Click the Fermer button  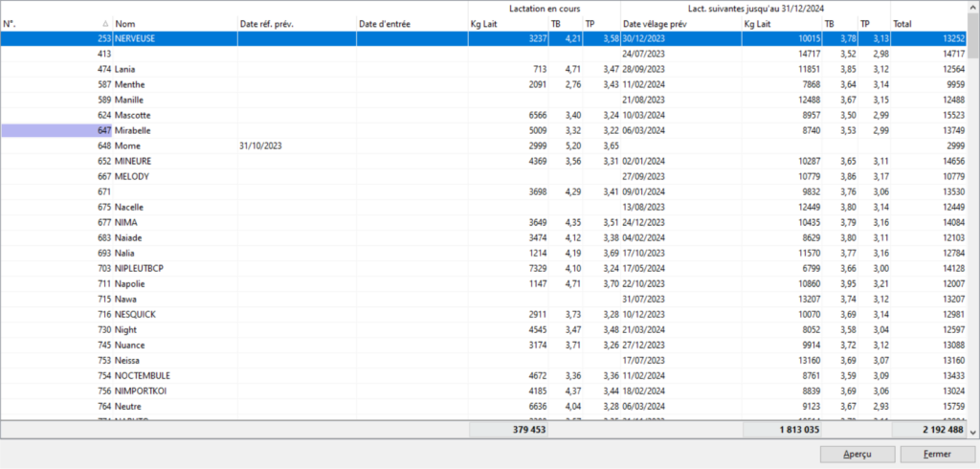point(936,455)
